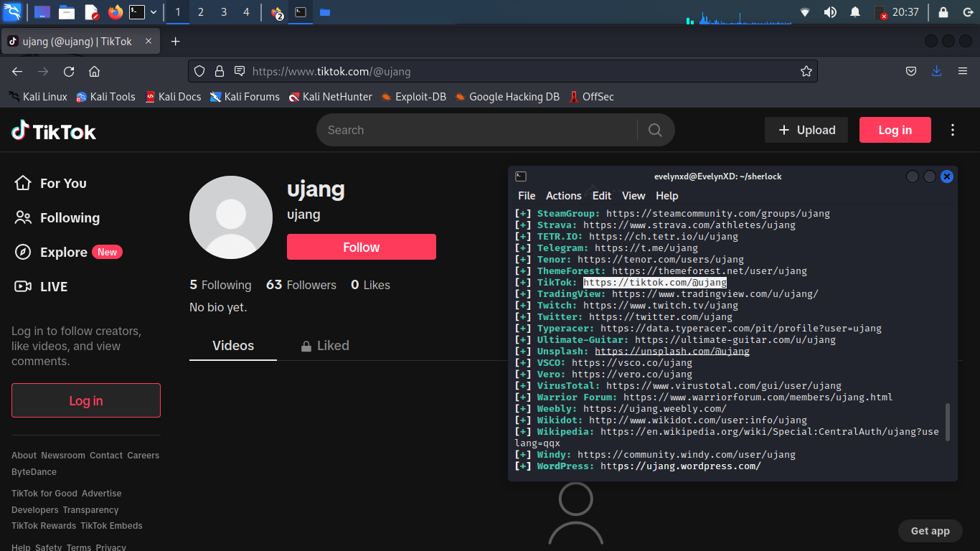Open the Pocket save icon
The width and height of the screenshot is (980, 551).
coord(910,71)
